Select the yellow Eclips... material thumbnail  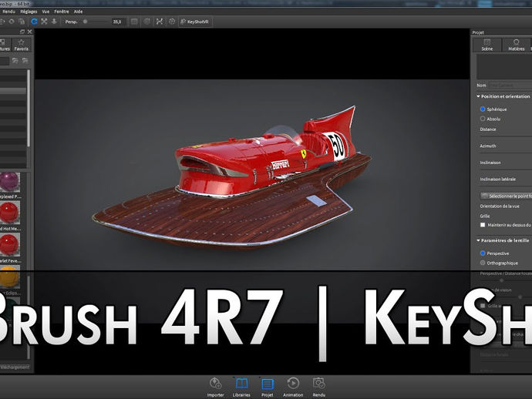(9, 277)
